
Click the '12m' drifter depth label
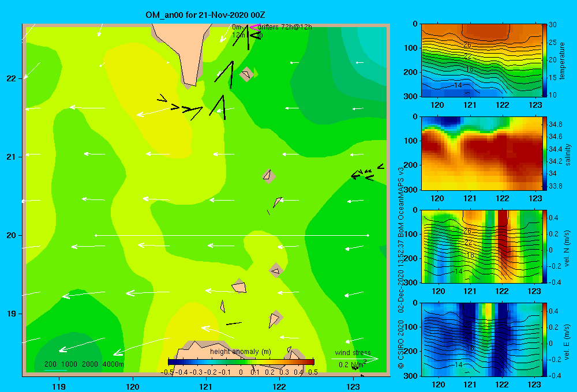pyautogui.click(x=238, y=35)
